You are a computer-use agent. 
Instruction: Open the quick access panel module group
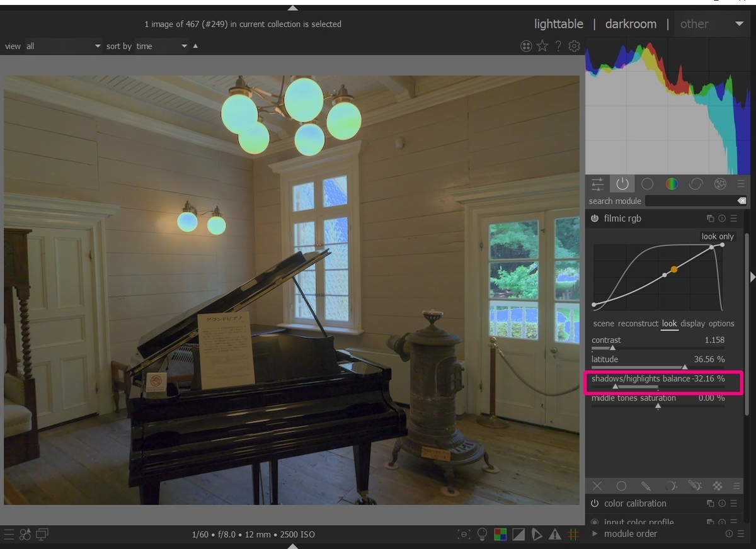(x=597, y=184)
